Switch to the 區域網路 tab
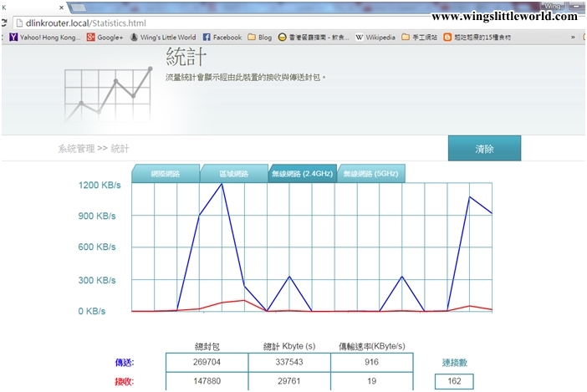 tap(233, 174)
